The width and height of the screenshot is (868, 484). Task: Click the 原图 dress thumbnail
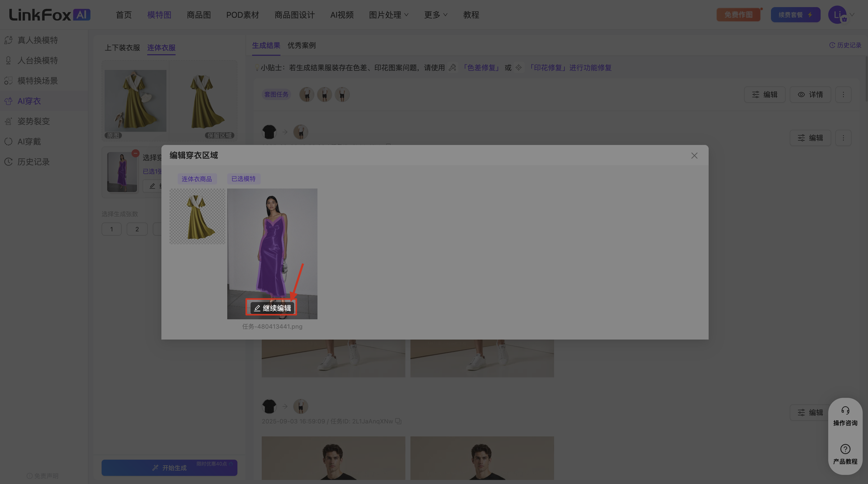136,101
